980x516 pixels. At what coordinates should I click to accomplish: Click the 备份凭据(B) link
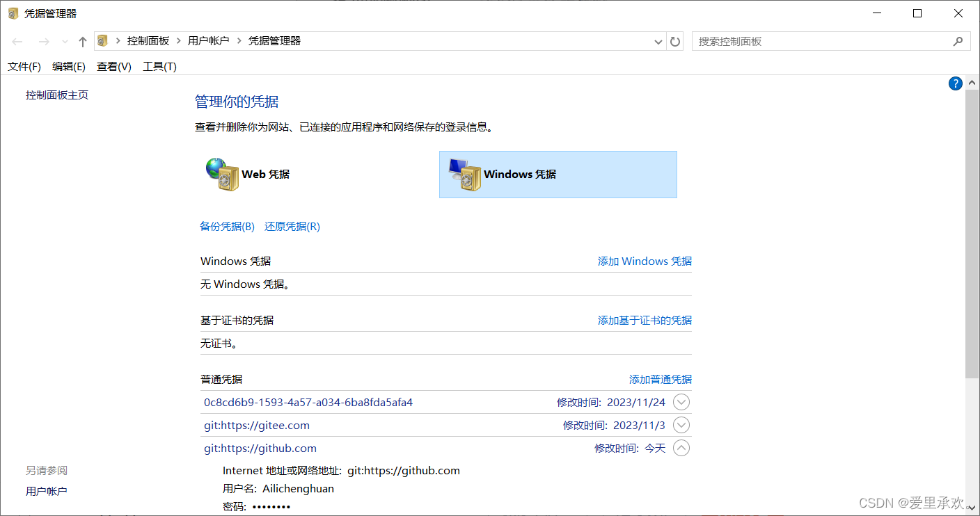click(228, 227)
